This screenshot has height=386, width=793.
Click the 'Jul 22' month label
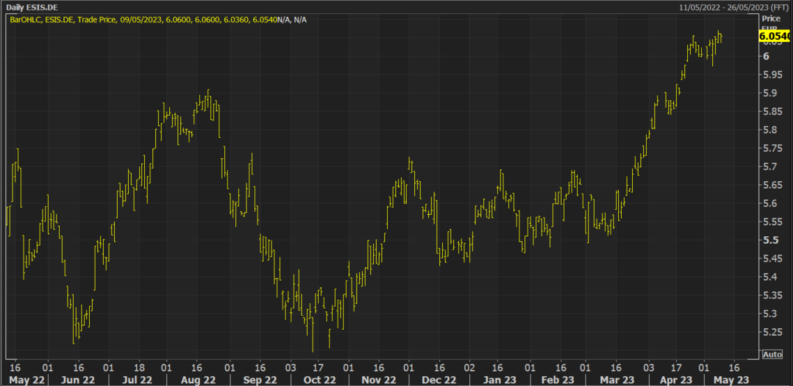138,379
